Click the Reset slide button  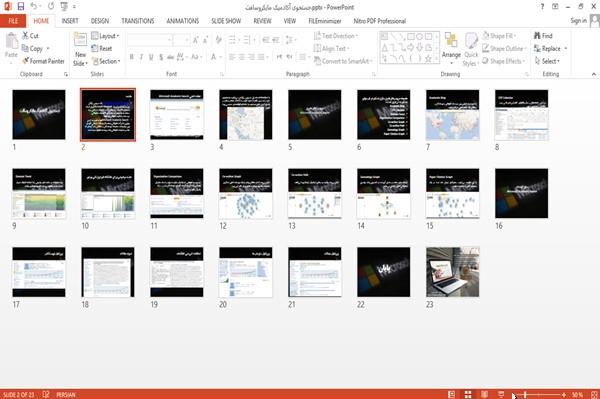click(x=102, y=49)
